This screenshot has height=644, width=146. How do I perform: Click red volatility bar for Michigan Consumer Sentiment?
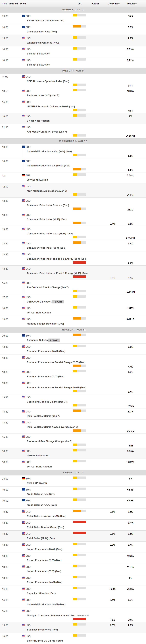[80, 619]
